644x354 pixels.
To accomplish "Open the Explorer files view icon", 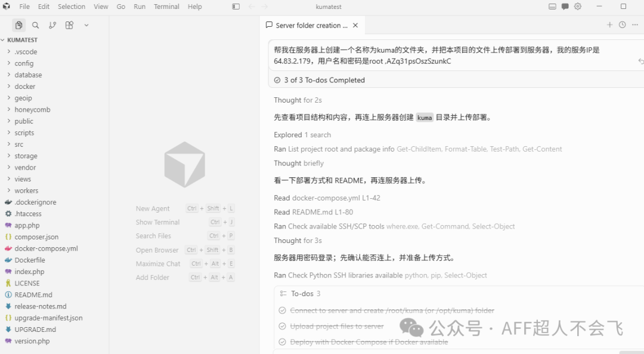I will (x=18, y=26).
